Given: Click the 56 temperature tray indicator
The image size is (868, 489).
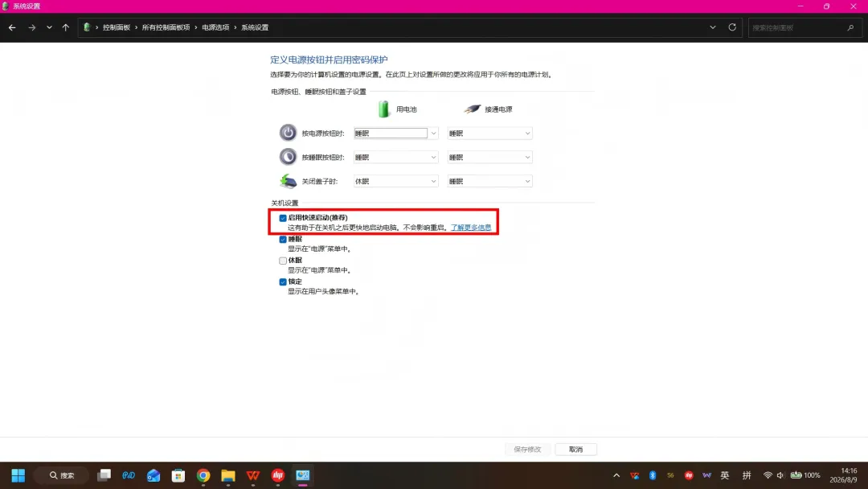Looking at the screenshot, I should (670, 475).
